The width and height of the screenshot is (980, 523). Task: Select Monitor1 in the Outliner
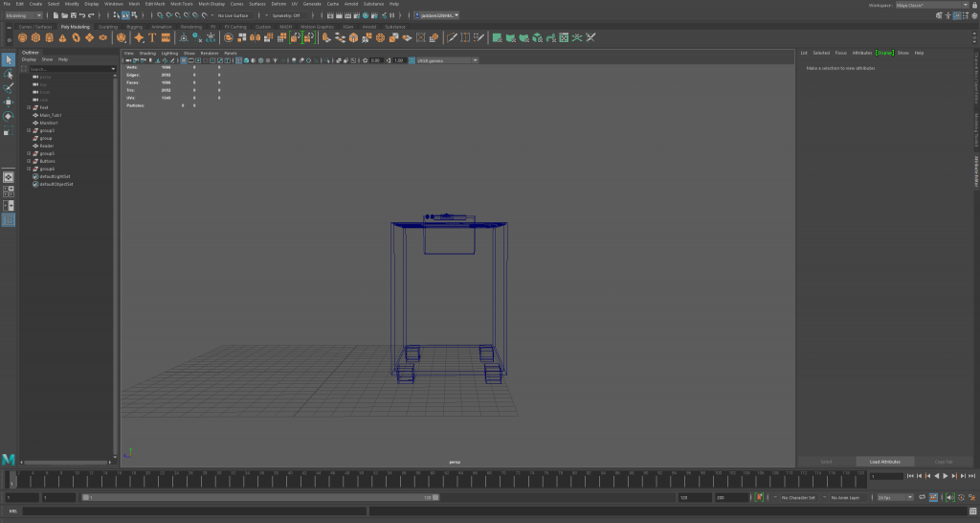tap(50, 123)
